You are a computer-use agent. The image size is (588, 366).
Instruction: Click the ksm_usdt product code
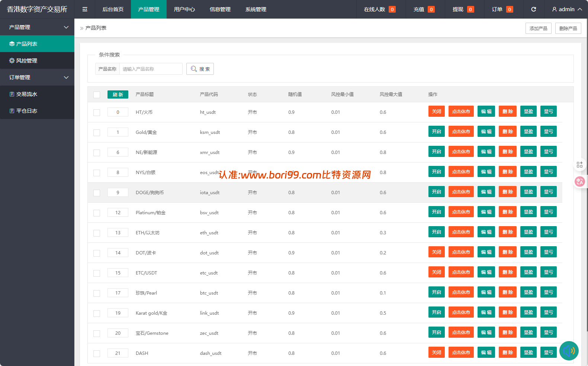click(x=210, y=132)
